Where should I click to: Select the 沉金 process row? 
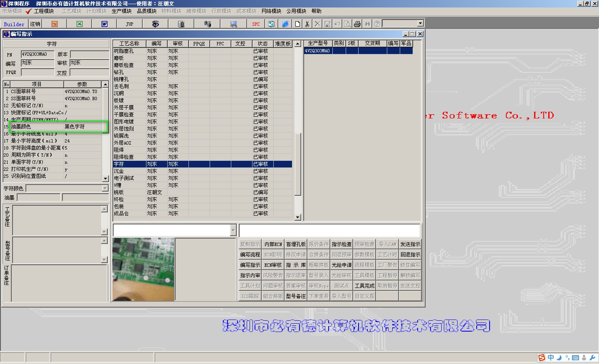tap(202, 171)
